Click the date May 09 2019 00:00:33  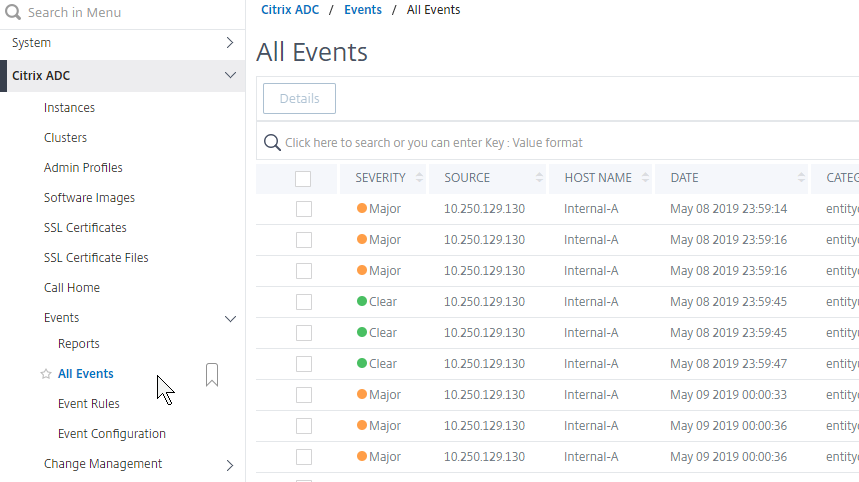click(728, 395)
